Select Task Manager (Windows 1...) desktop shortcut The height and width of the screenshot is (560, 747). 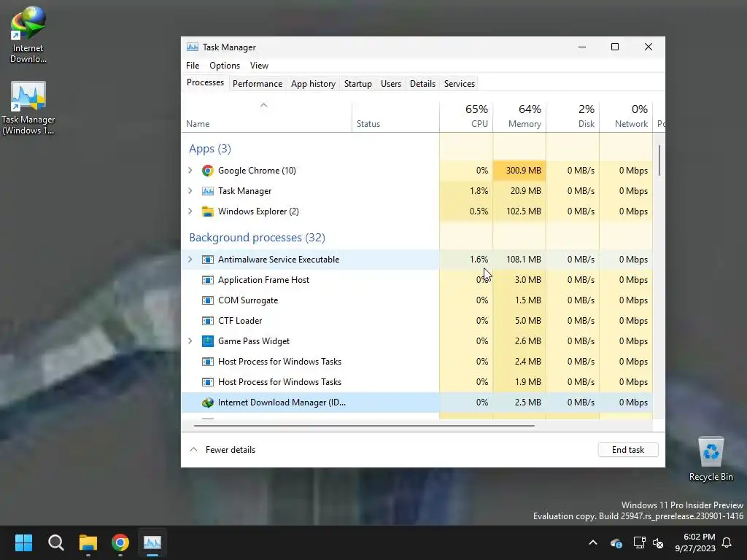(28, 108)
